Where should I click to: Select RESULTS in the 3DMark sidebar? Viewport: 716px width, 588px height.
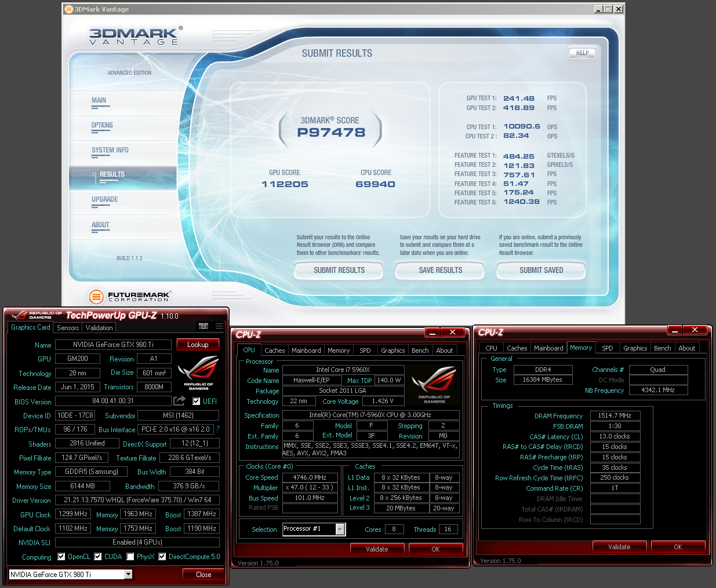(x=123, y=178)
